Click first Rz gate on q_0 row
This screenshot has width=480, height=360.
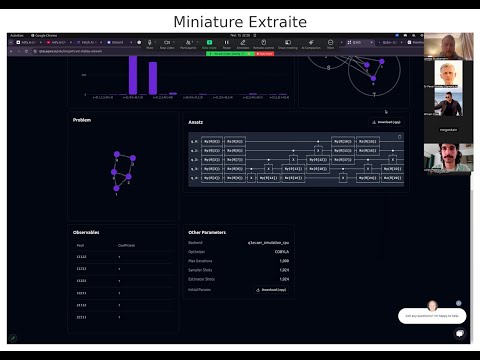point(235,142)
